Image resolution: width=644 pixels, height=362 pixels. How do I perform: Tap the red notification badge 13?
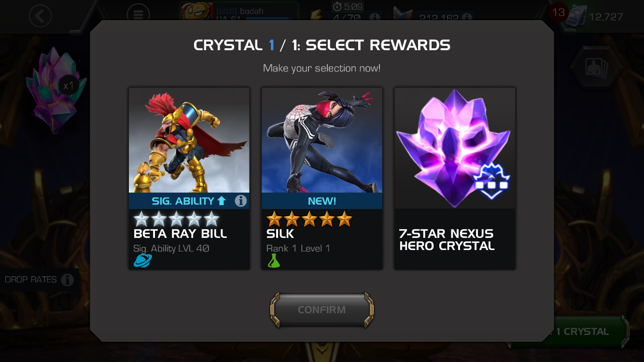559,13
